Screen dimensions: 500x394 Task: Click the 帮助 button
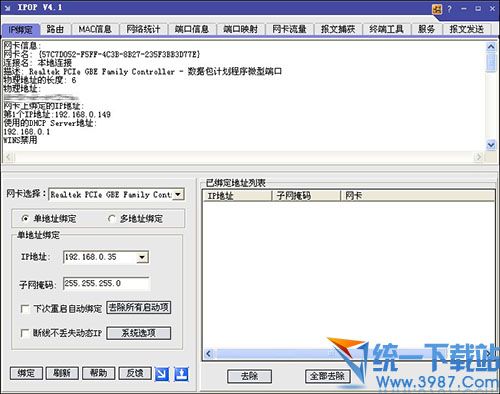(99, 373)
